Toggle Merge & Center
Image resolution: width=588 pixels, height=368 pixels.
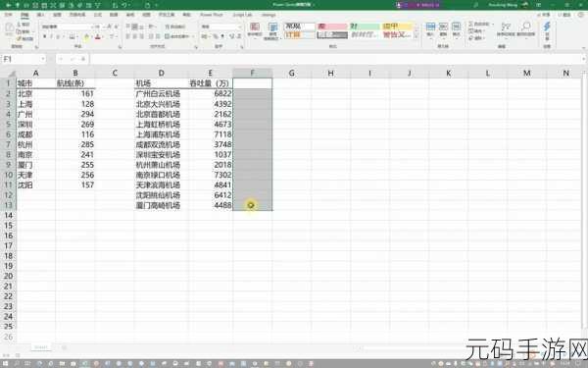point(177,37)
